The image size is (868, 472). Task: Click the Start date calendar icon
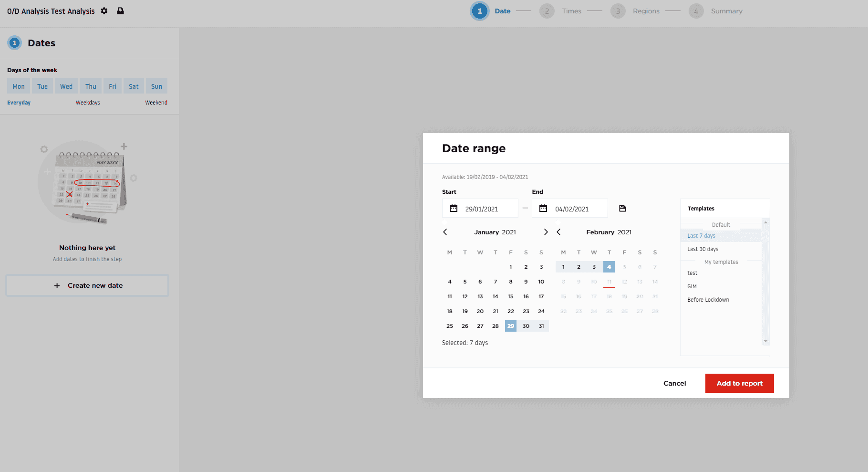coord(454,209)
